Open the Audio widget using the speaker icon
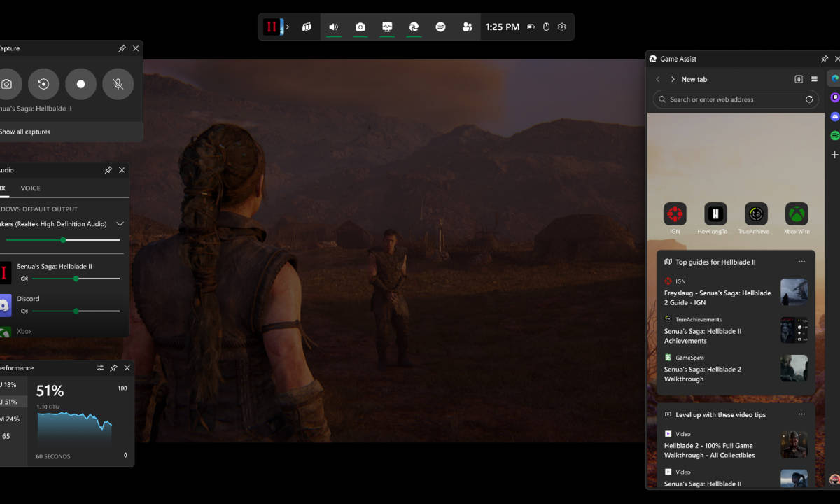The image size is (840, 504). 333,27
